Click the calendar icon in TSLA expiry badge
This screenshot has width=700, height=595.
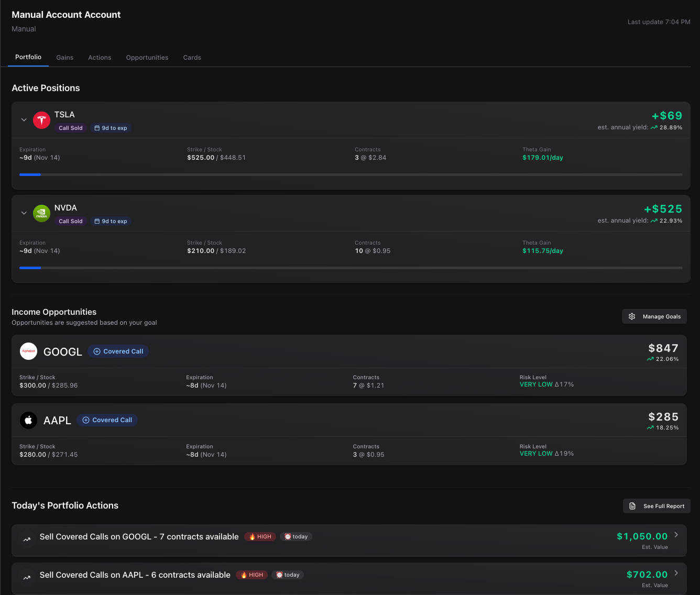click(97, 128)
